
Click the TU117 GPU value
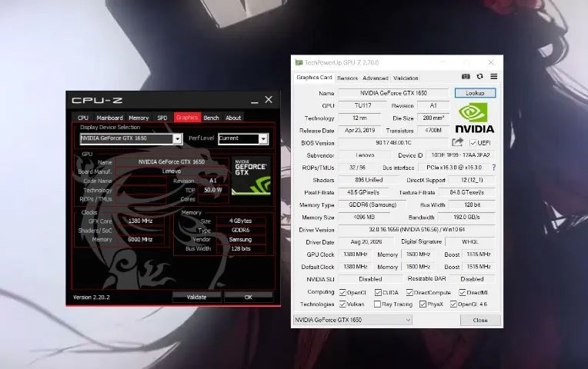click(x=362, y=105)
